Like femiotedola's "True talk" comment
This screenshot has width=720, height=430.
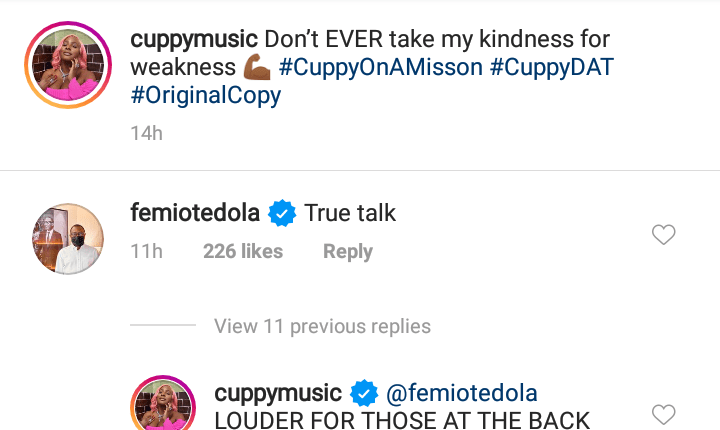pyautogui.click(x=663, y=235)
